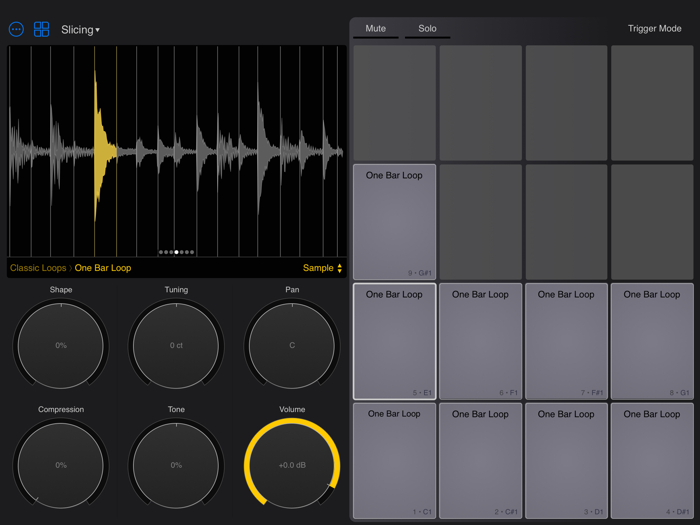700x525 pixels.
Task: Toggle Mute for the selected pad
Action: 375,29
